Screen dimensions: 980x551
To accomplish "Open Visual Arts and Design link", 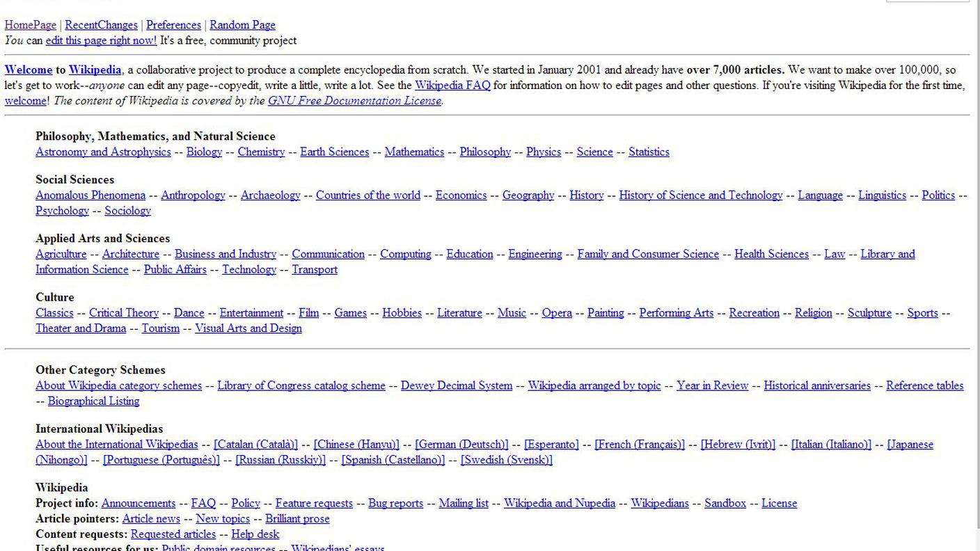I will click(248, 328).
